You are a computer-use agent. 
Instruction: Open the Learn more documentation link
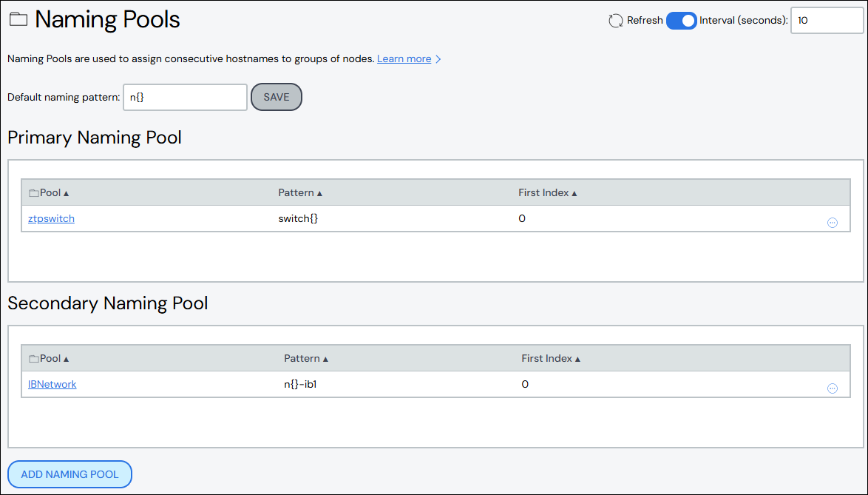[x=404, y=58]
